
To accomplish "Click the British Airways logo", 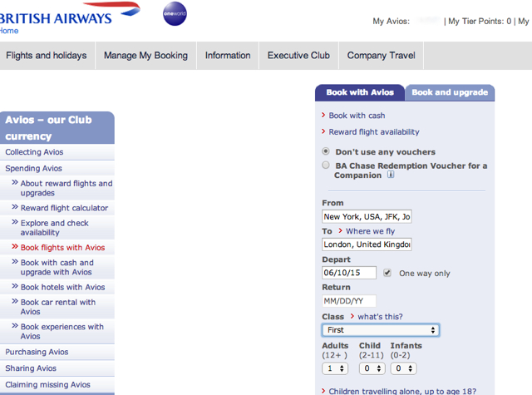I will (70, 13).
